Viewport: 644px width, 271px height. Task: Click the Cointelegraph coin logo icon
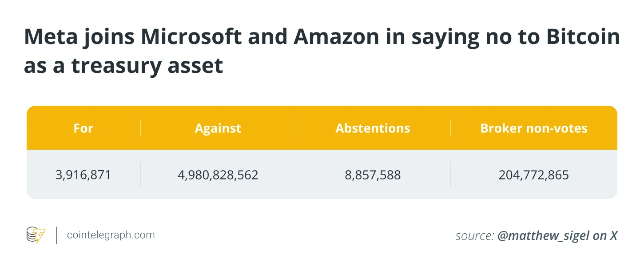pyautogui.click(x=36, y=235)
